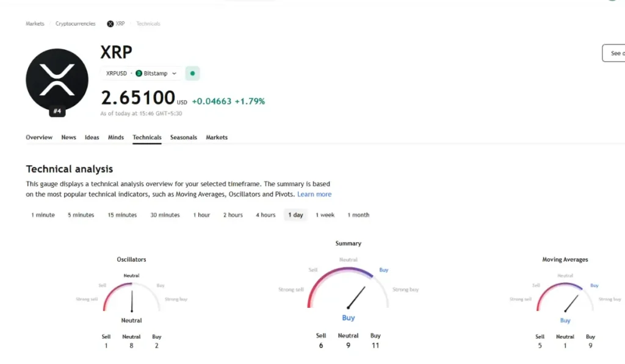Viewport: 625px width, 364px height.
Task: Click the +1.79% percent change
Action: point(250,102)
